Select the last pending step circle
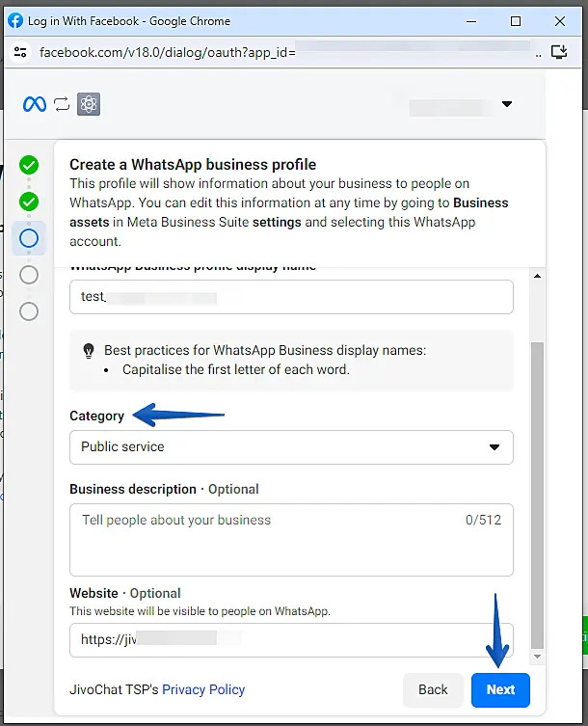This screenshot has height=726, width=588. (x=29, y=311)
